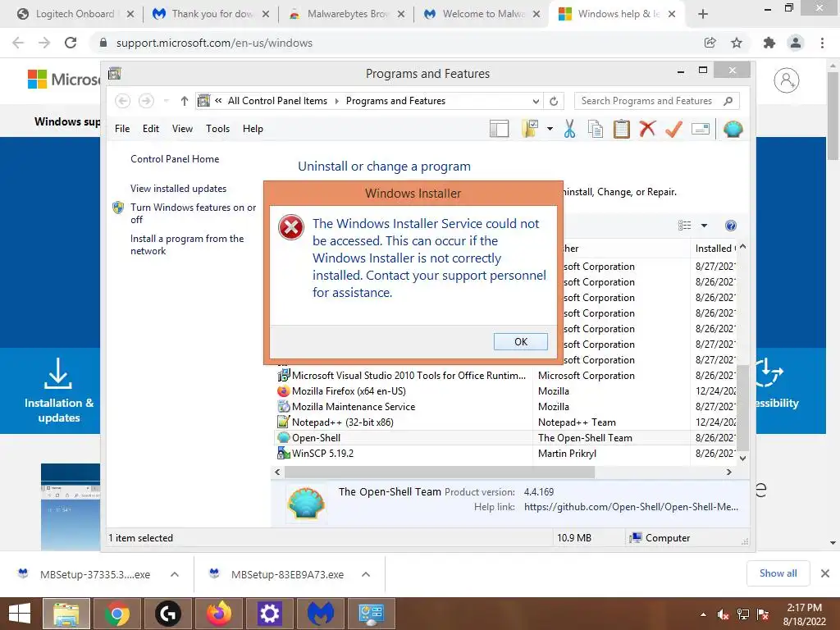840x630 pixels.
Task: Switch to Welcome to Malwarebytes tab
Action: point(482,14)
